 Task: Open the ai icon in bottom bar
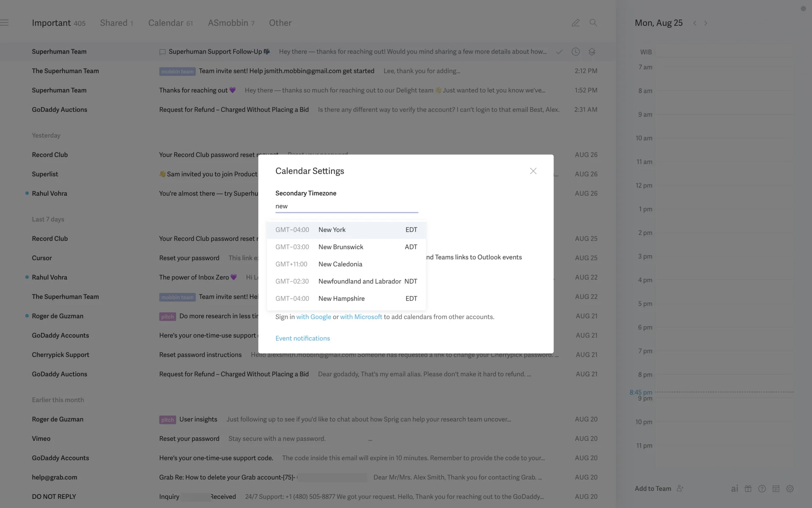pyautogui.click(x=735, y=489)
